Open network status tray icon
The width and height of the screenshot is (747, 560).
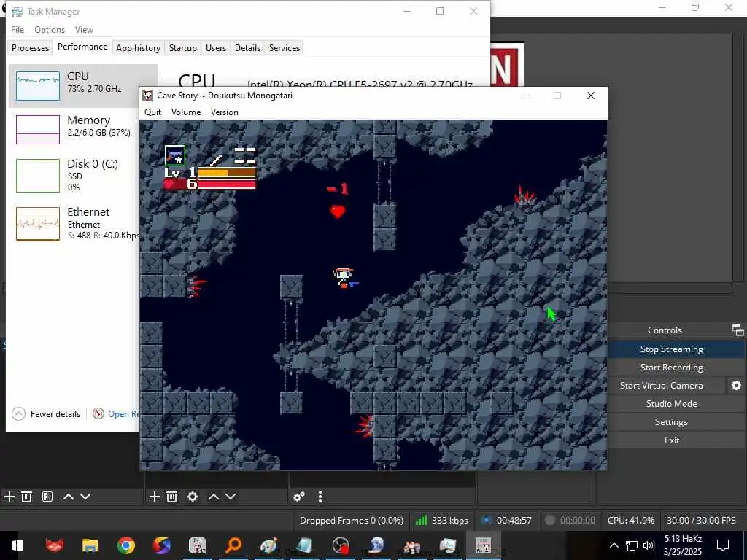point(631,545)
